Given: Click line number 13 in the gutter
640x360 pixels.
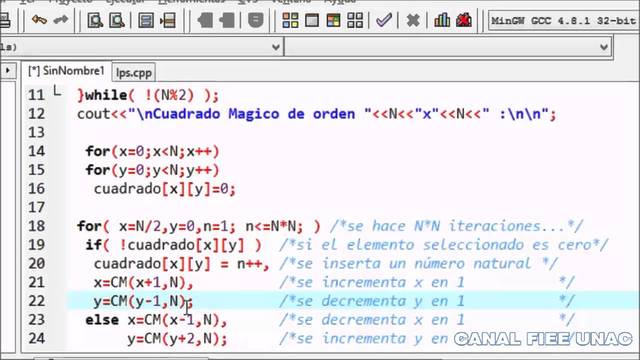Looking at the screenshot, I should click(x=36, y=133).
